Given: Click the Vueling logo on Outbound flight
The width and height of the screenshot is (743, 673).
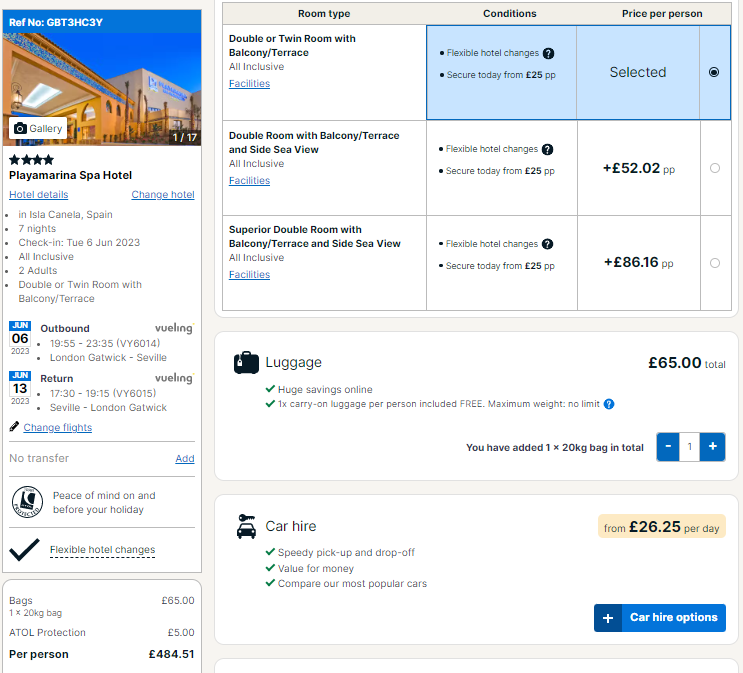Looking at the screenshot, I should [174, 327].
